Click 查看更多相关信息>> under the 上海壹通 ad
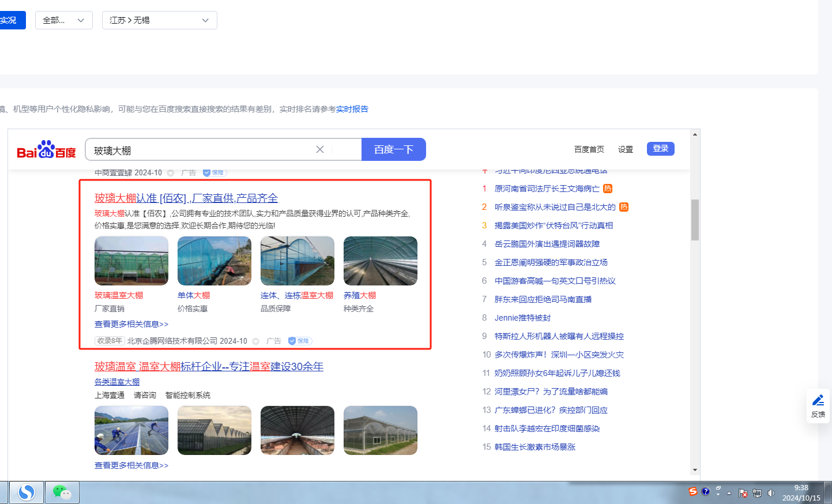832x504 pixels. tap(131, 465)
